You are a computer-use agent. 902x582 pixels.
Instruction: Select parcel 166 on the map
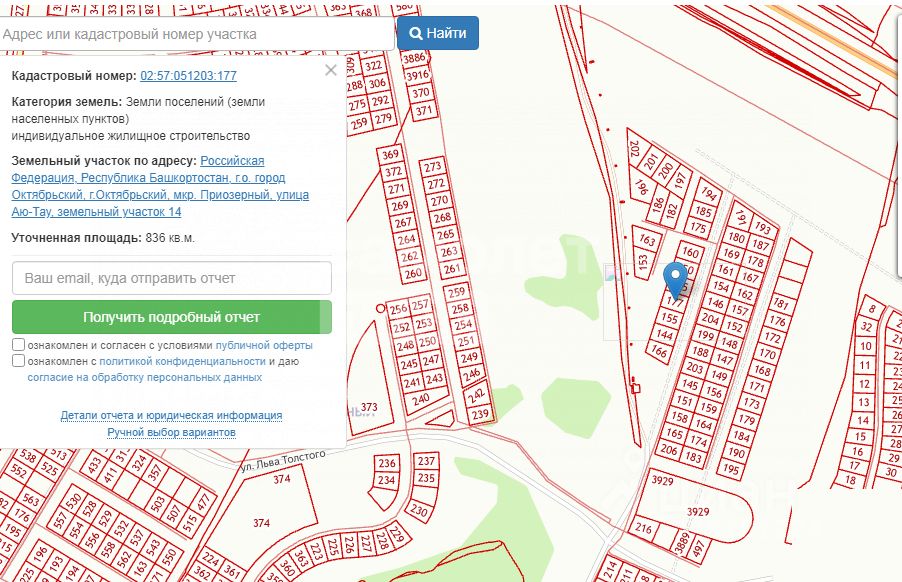659,351
